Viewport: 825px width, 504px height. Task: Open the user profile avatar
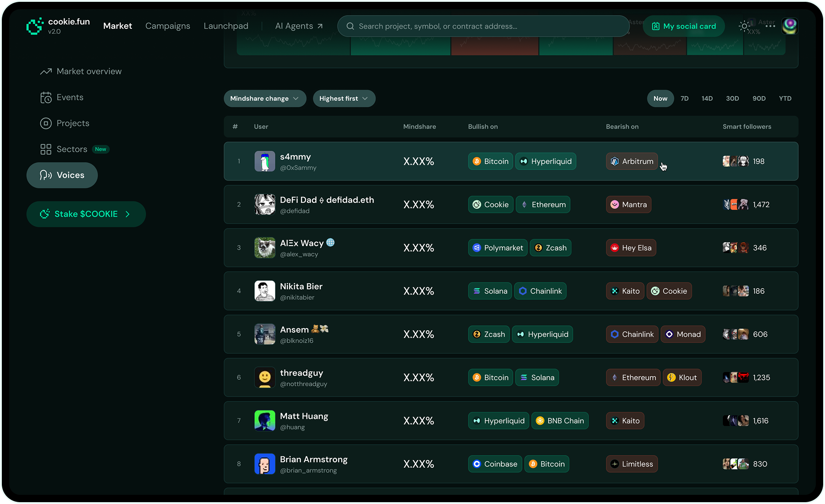(790, 26)
